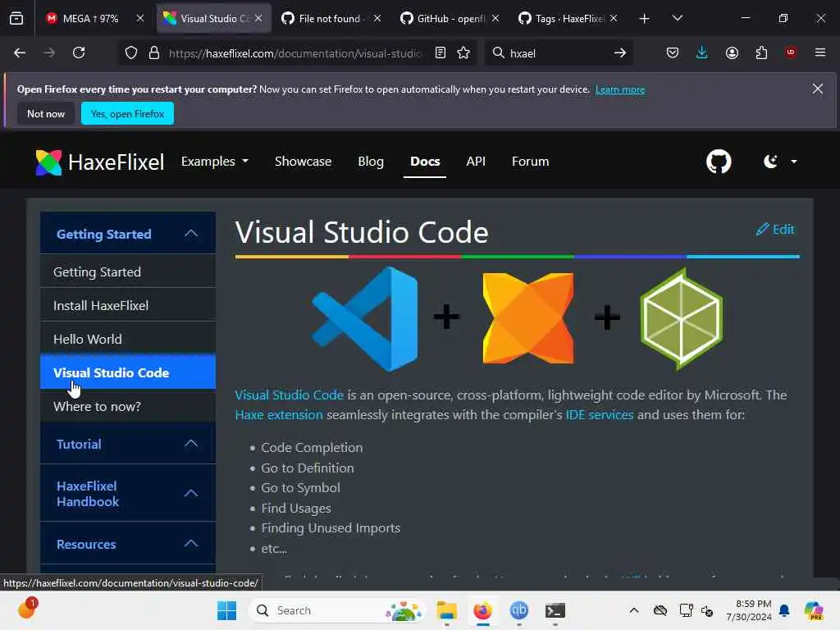The image size is (840, 630).
Task: Toggle reader view icon
Action: click(x=441, y=52)
